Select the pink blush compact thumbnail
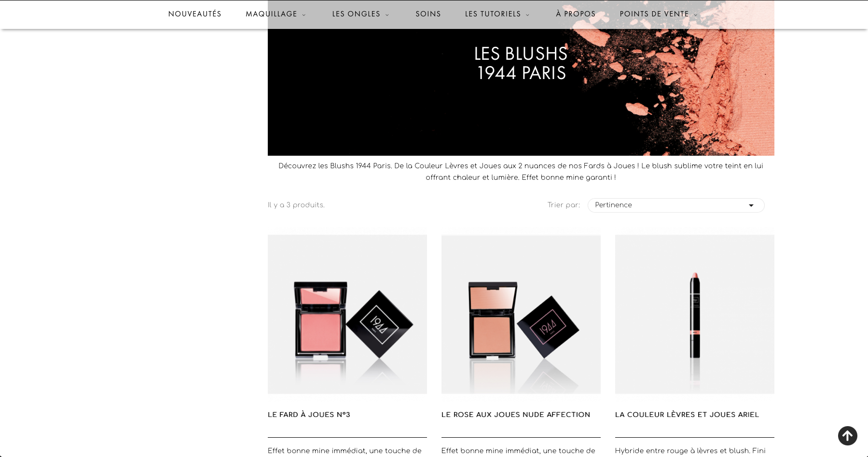 coord(347,314)
